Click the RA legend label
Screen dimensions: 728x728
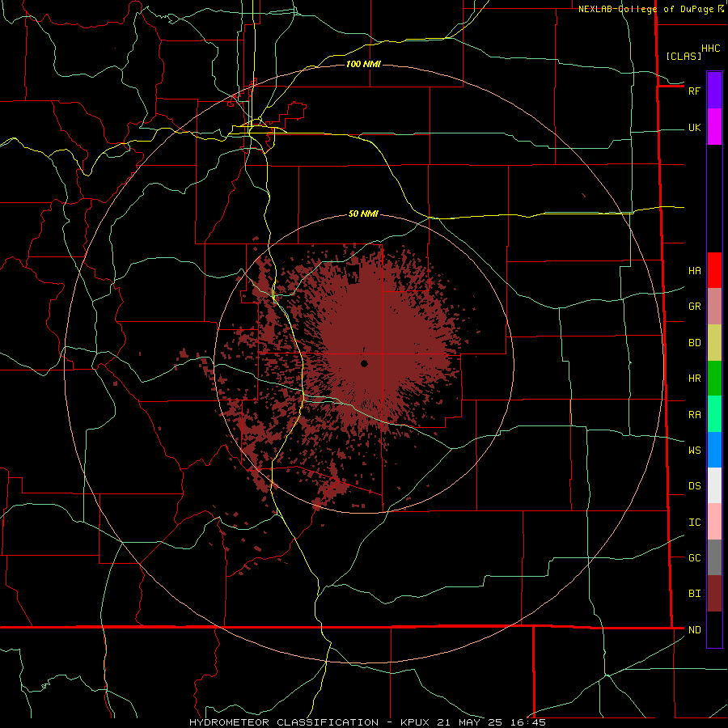coord(694,414)
